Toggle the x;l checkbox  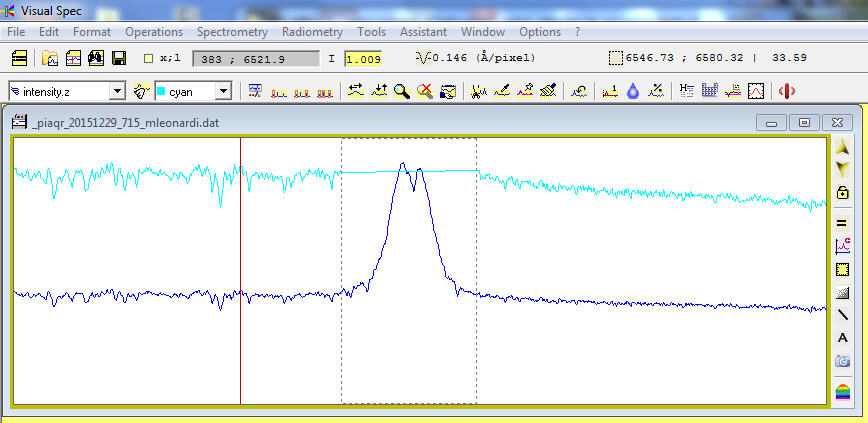point(148,58)
